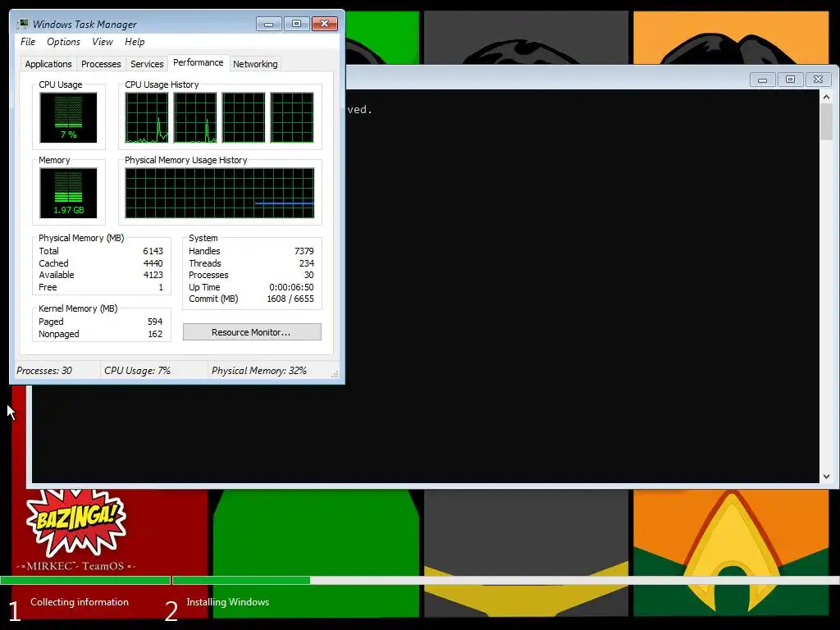840x630 pixels.
Task: Click the Memory 1.97 GB gauge
Action: point(68,193)
